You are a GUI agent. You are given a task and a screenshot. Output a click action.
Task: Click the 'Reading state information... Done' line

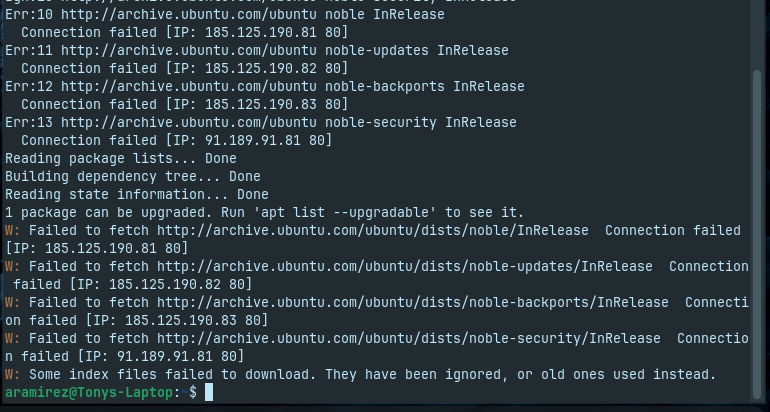(x=137, y=194)
